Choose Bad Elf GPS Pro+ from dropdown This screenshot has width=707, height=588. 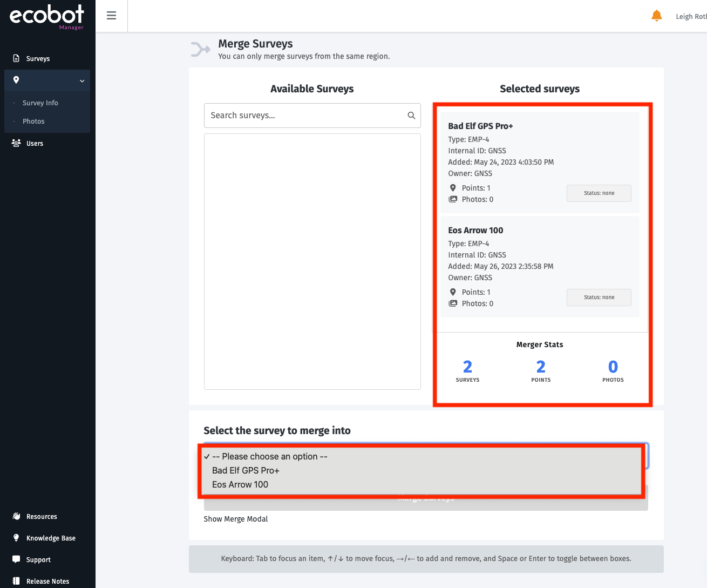(246, 470)
